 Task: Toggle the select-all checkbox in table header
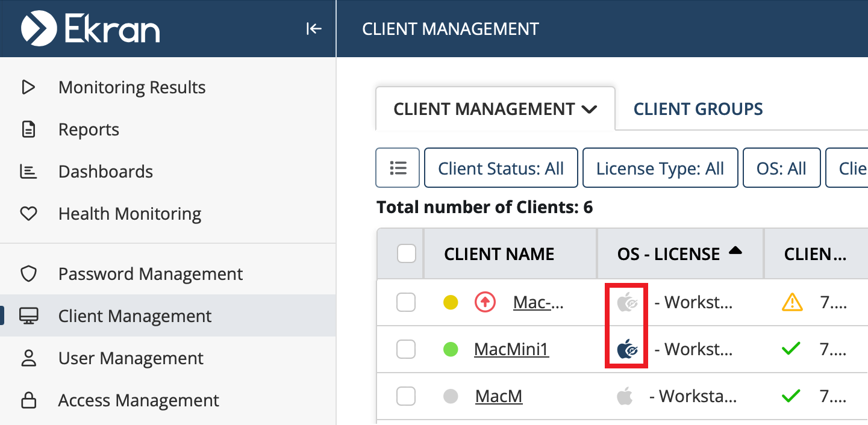click(407, 254)
